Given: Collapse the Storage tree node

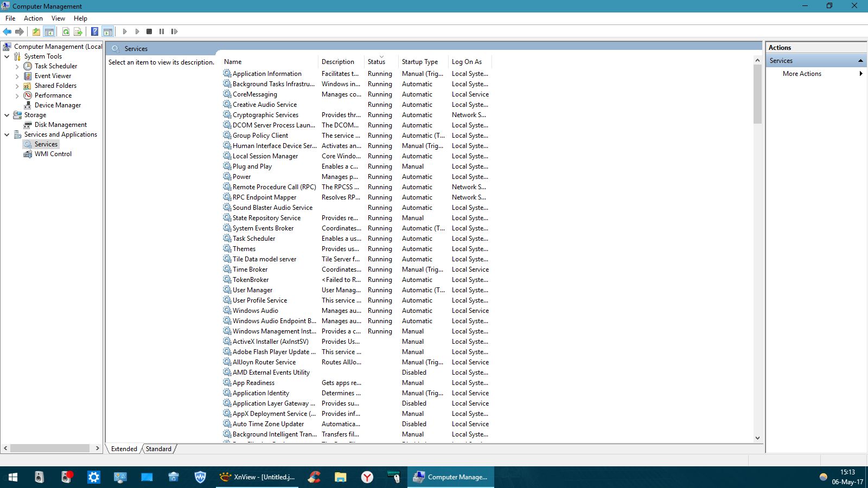Looking at the screenshot, I should coord(7,115).
